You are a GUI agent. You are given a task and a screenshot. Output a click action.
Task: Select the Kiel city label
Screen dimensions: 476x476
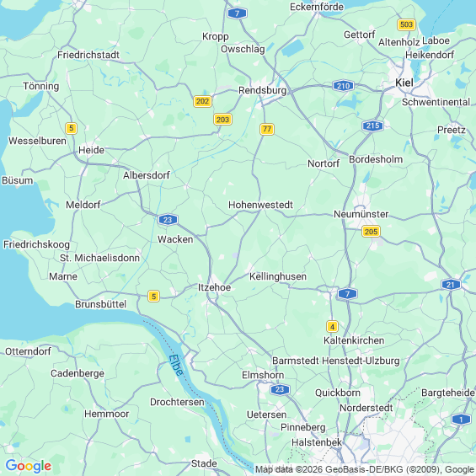click(404, 83)
